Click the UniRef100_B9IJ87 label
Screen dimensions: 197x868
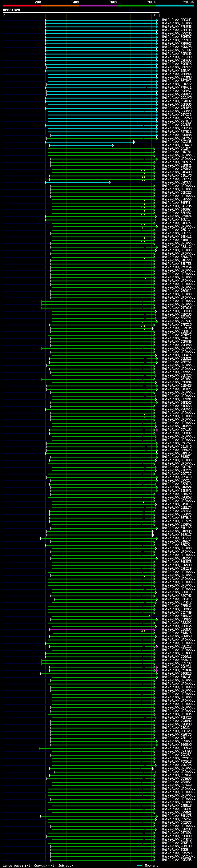tap(177, 50)
